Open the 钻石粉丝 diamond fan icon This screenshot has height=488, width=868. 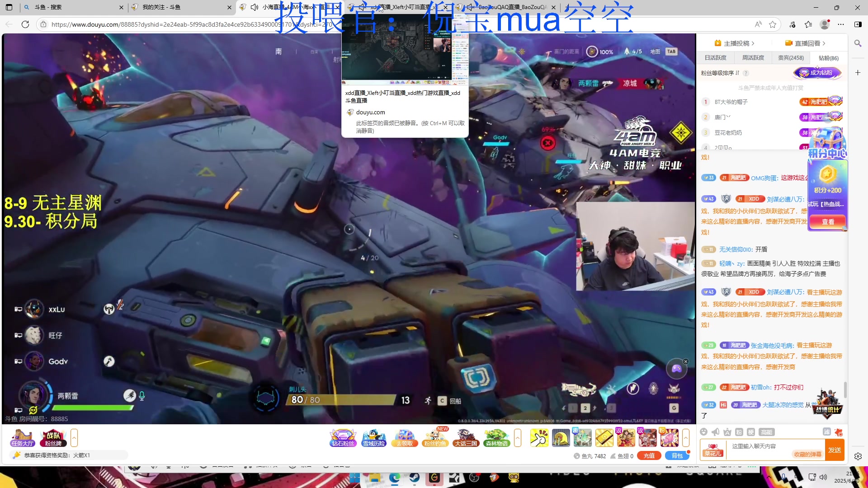pos(343,437)
